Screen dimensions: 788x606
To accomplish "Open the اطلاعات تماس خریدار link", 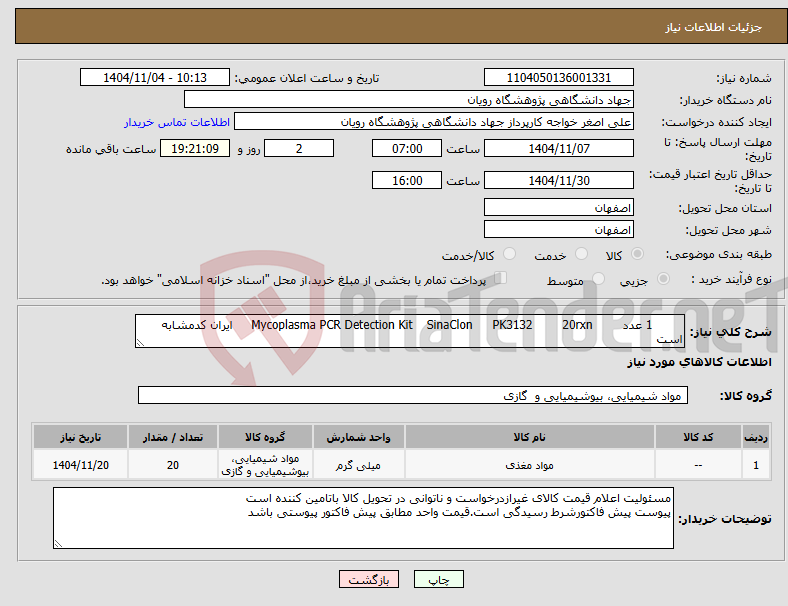I will [177, 122].
